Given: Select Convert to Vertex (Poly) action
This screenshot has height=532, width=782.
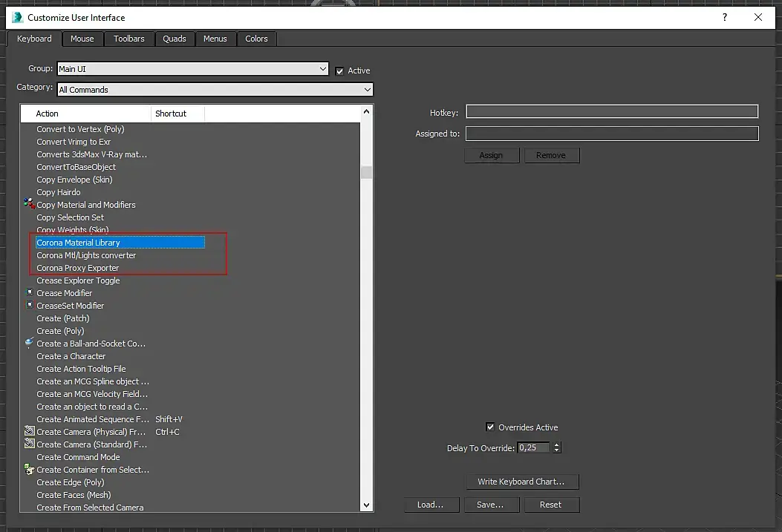Looking at the screenshot, I should (x=80, y=129).
